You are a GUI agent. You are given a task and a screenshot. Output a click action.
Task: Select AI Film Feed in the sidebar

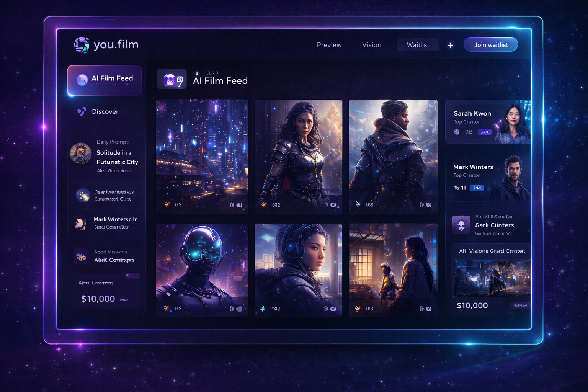coord(105,80)
